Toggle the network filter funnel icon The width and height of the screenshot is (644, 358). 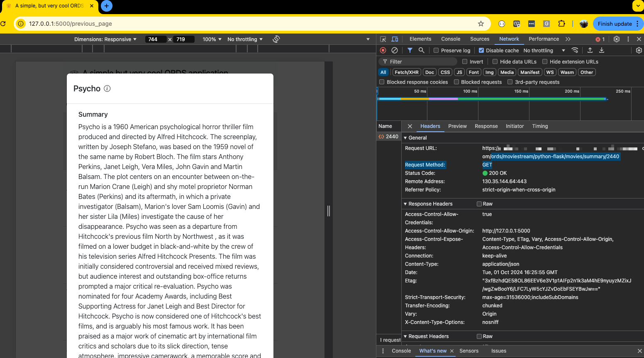pyautogui.click(x=410, y=50)
